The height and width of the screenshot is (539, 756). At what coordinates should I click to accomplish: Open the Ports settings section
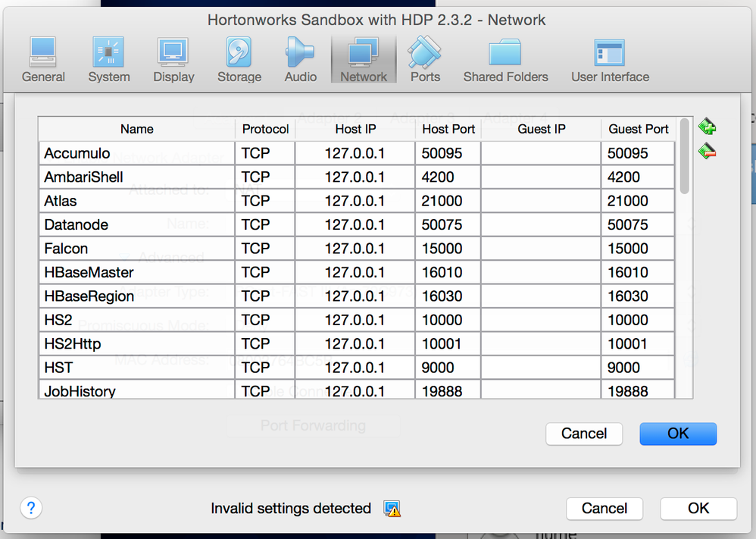tap(425, 59)
